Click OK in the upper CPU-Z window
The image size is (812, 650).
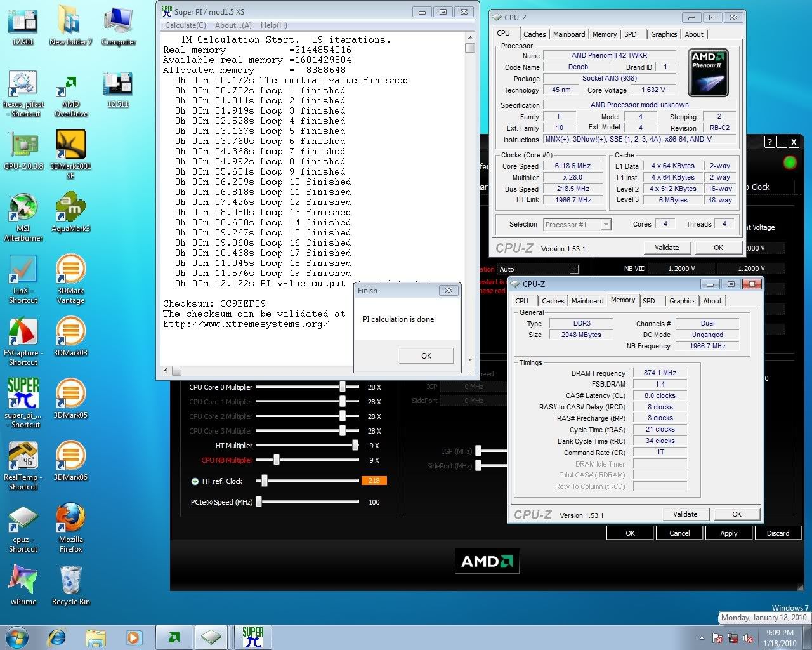click(x=718, y=248)
